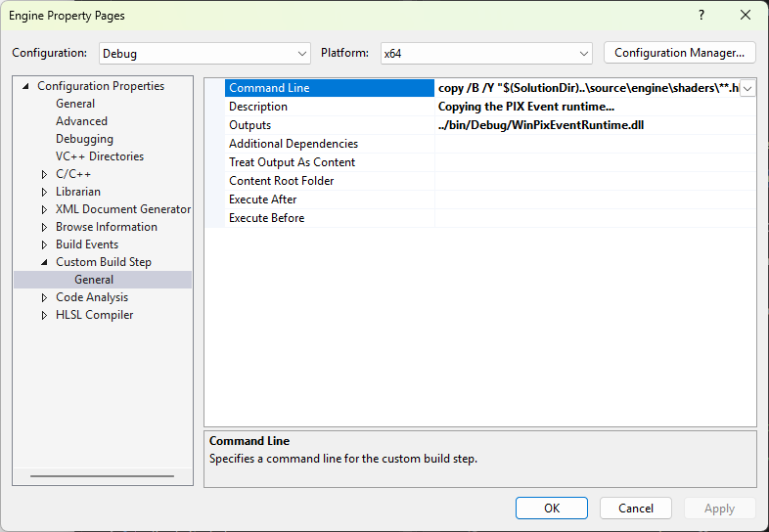Click the Outputs property value field
The width and height of the screenshot is (769, 532).
coord(595,125)
